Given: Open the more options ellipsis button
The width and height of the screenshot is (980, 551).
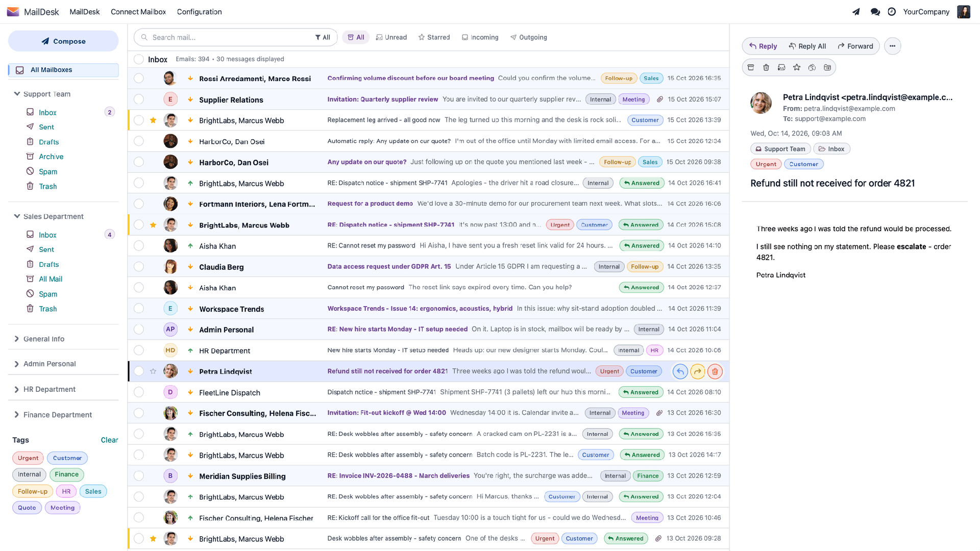Looking at the screenshot, I should [892, 46].
